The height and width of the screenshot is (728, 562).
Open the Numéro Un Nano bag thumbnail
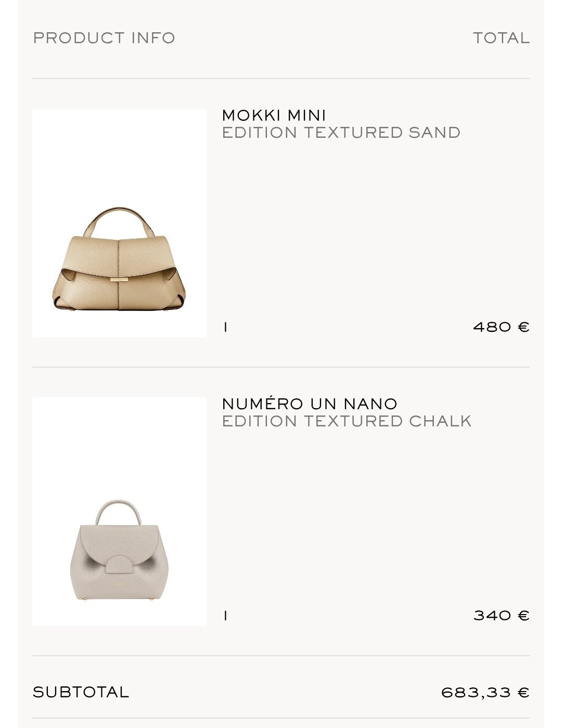tap(119, 512)
